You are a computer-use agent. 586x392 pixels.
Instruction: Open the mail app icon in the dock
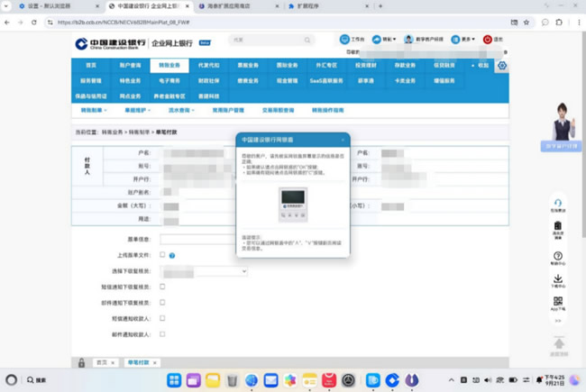coord(270,380)
